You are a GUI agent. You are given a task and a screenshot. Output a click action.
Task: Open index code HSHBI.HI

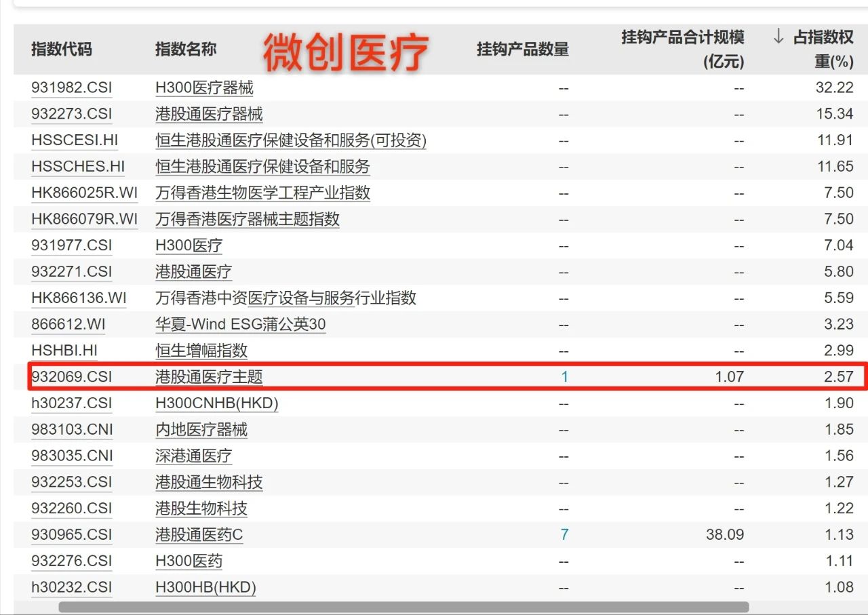(64, 351)
